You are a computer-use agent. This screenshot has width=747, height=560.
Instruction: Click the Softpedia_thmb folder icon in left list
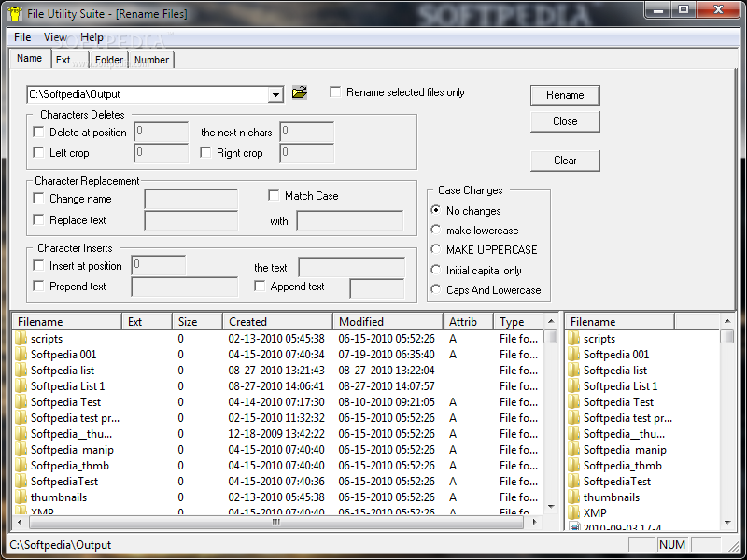[21, 465]
